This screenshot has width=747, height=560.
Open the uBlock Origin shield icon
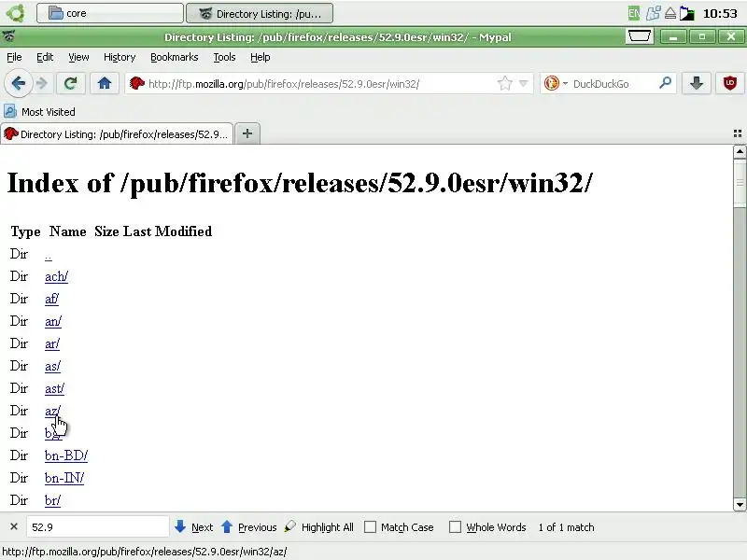coord(730,84)
